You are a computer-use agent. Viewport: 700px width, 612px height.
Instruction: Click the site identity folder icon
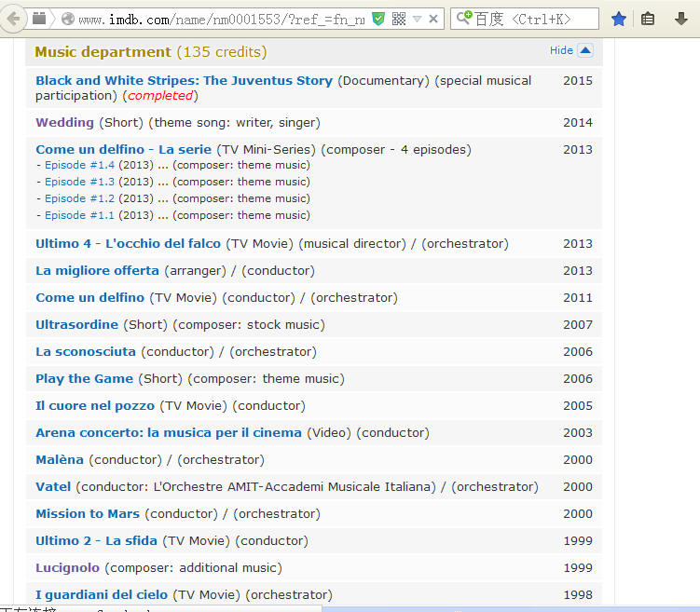(x=39, y=19)
